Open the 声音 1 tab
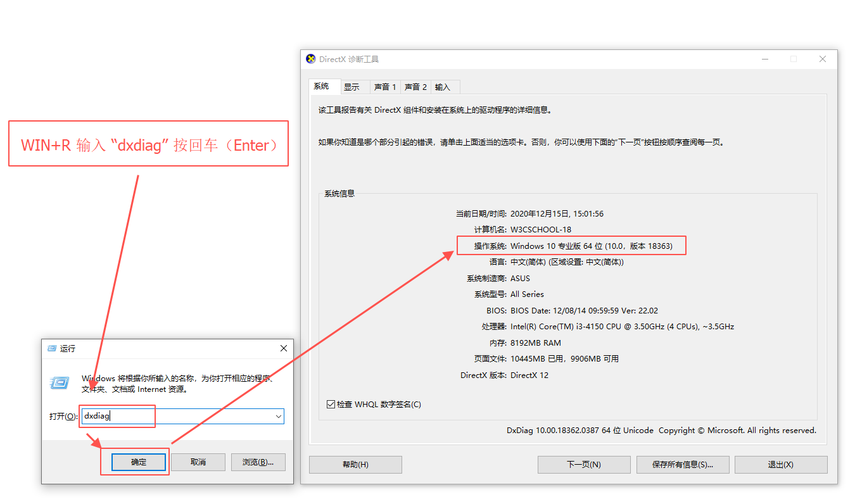 [x=385, y=87]
